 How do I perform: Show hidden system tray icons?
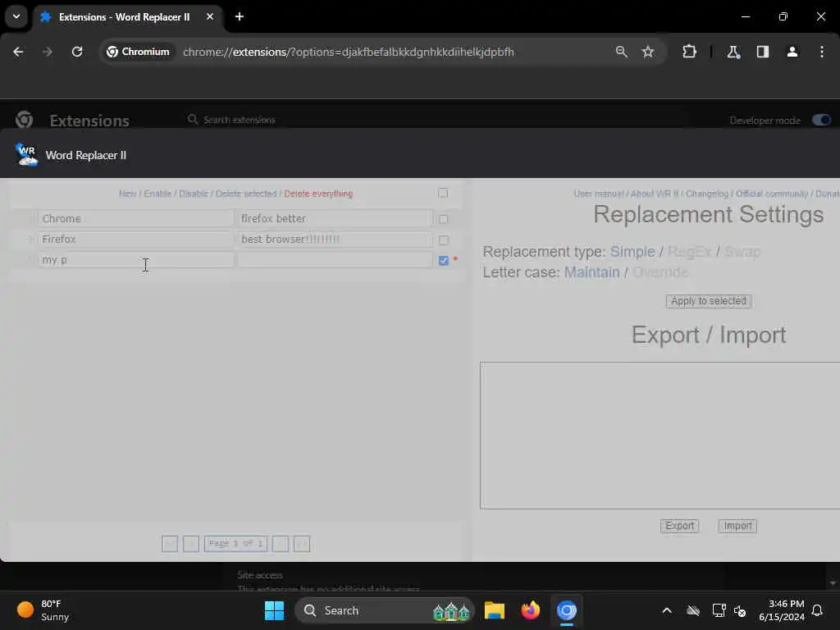coord(667,610)
